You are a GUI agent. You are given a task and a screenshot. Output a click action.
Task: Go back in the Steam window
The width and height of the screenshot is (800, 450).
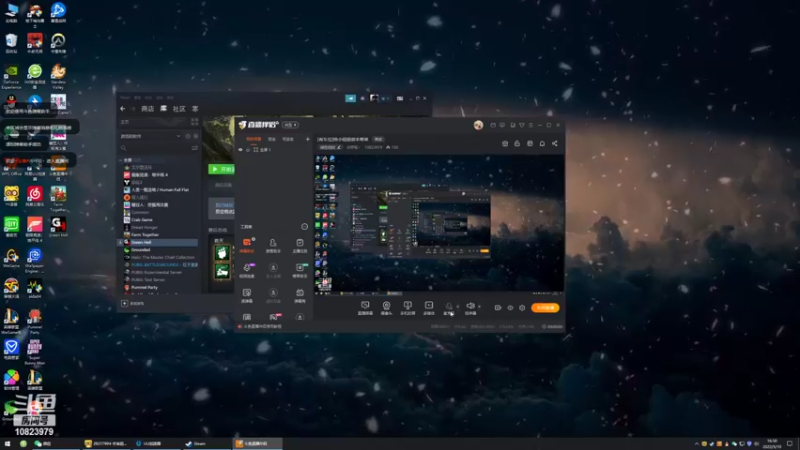pos(122,109)
